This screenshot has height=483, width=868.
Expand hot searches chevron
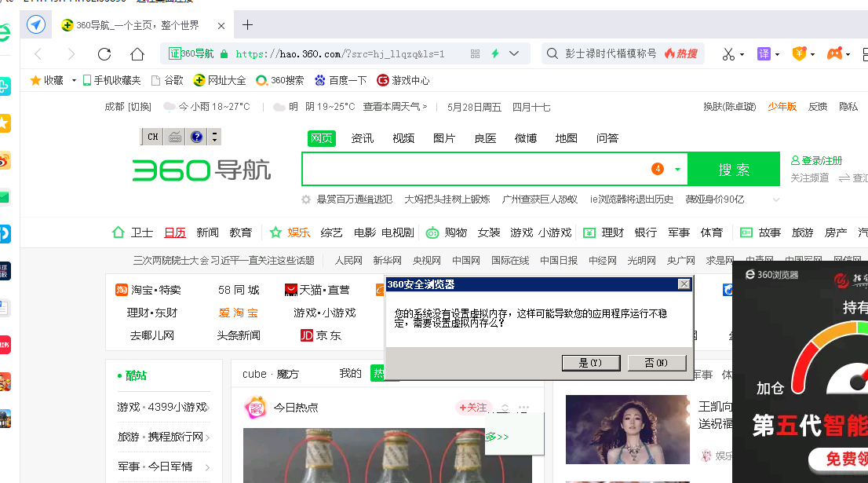[x=776, y=200]
